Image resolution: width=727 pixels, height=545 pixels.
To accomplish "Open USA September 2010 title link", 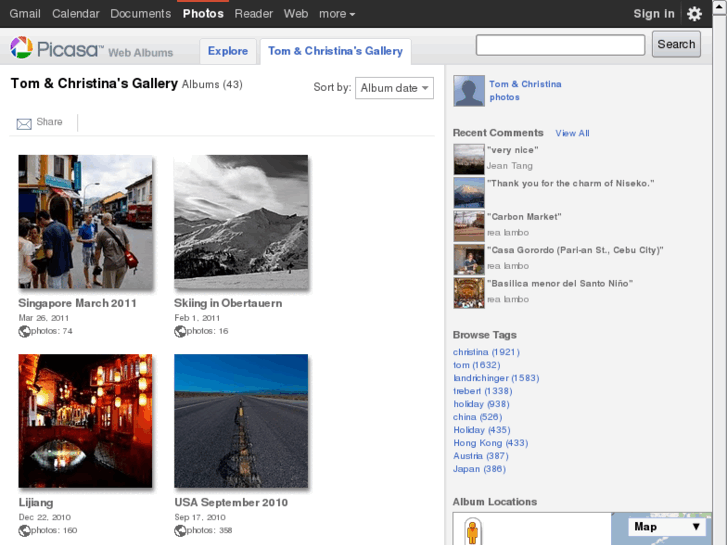I will pos(231,503).
